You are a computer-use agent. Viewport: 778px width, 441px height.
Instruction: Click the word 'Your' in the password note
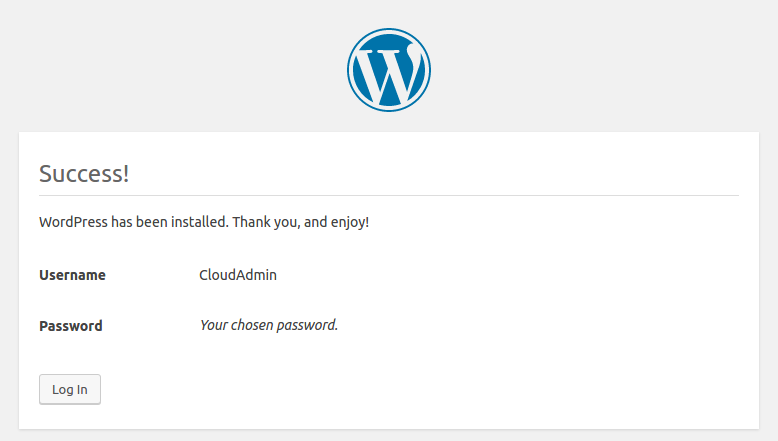(x=214, y=325)
